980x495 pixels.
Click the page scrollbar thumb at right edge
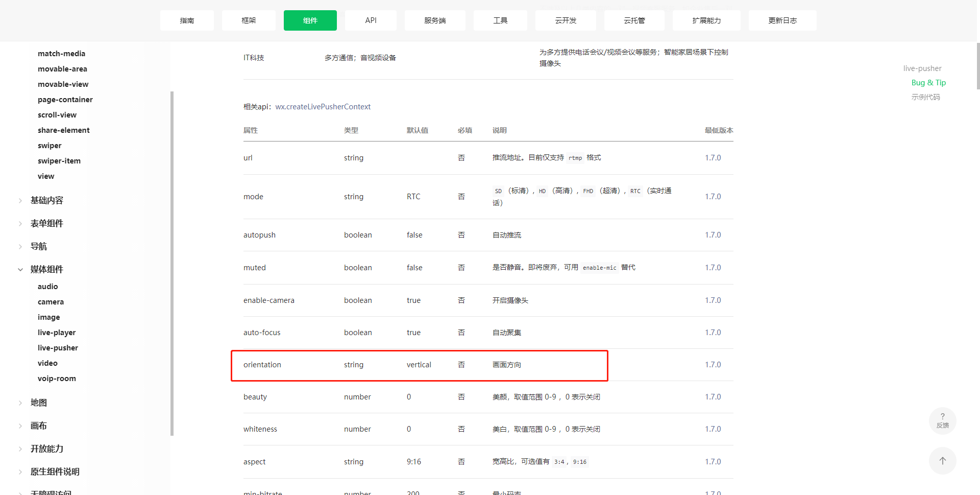point(978,66)
